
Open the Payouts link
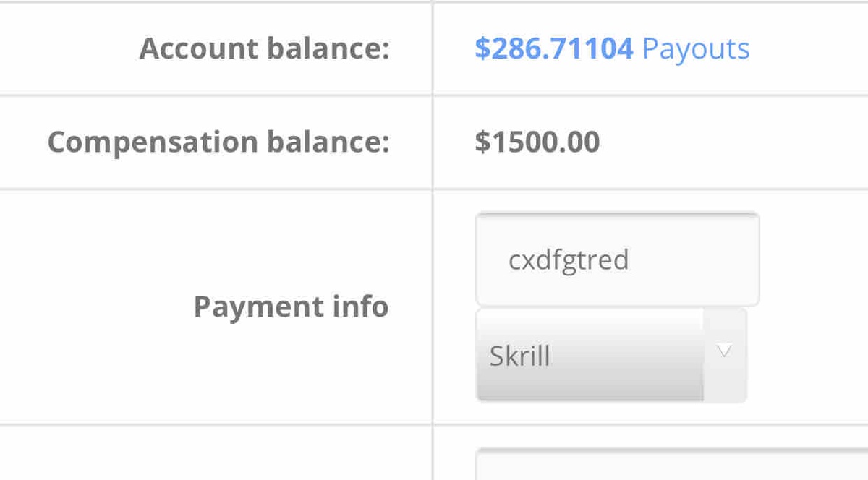695,48
